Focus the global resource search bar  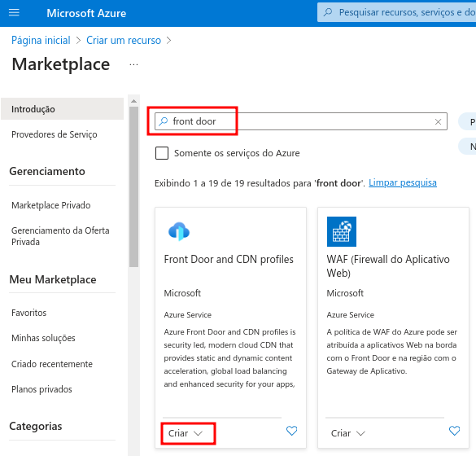[x=396, y=12]
